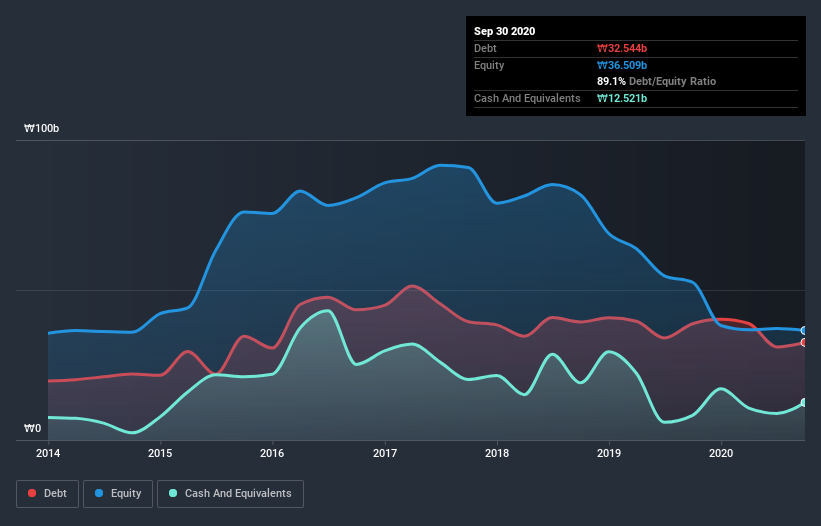Click the 89.1% Debt/Equity Ratio text
This screenshot has height=526, width=821.
pos(657,82)
